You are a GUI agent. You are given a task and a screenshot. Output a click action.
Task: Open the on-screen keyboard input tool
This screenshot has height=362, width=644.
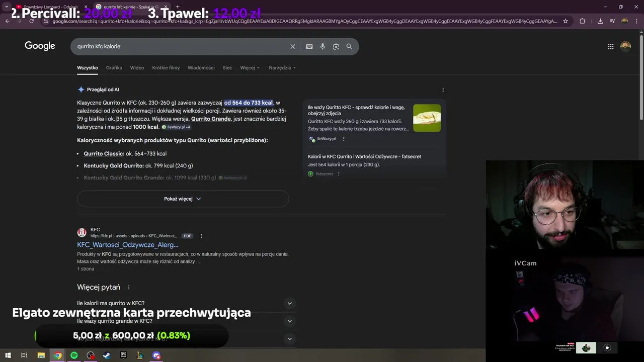click(309, 46)
